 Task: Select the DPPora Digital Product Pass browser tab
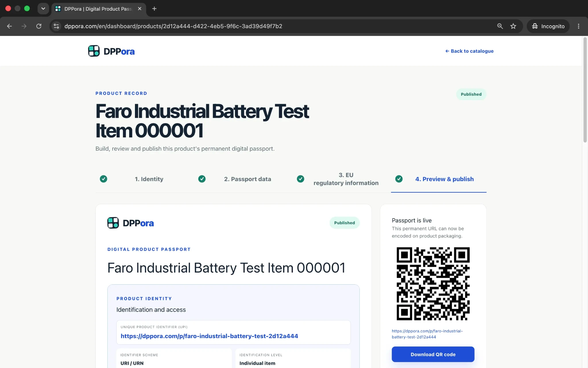98,9
